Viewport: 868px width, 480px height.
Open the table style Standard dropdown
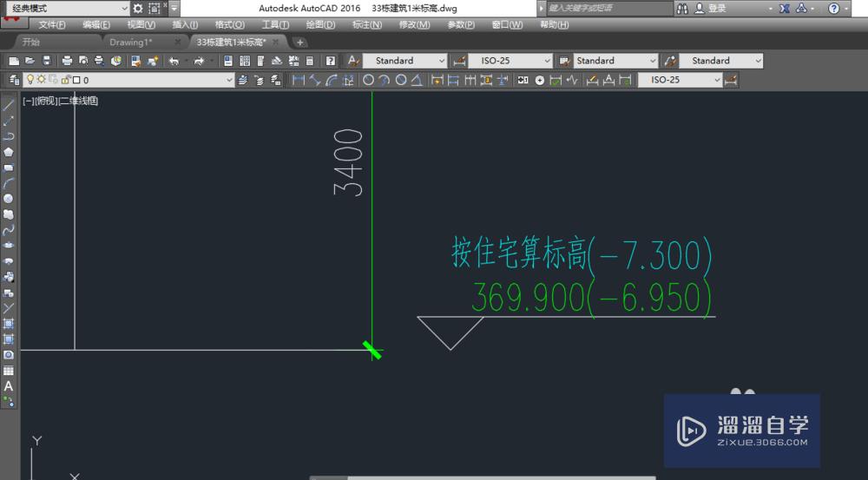point(615,61)
